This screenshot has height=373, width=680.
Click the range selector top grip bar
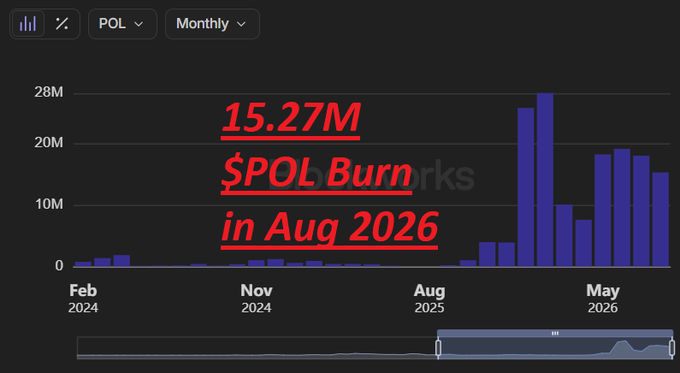555,333
